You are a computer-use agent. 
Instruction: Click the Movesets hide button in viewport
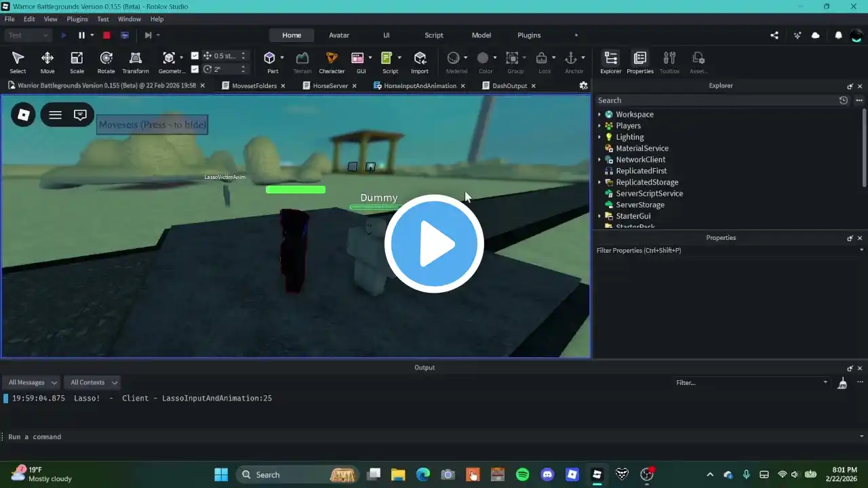[x=152, y=125]
